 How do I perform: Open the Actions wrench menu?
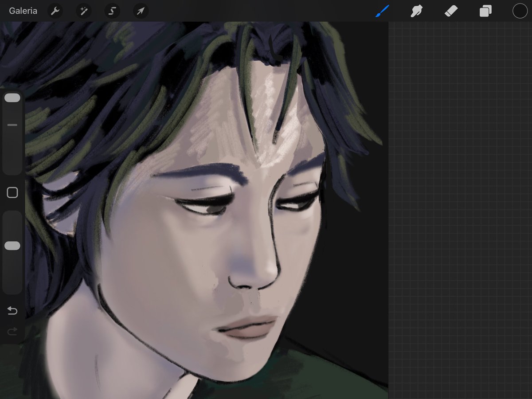pos(55,11)
